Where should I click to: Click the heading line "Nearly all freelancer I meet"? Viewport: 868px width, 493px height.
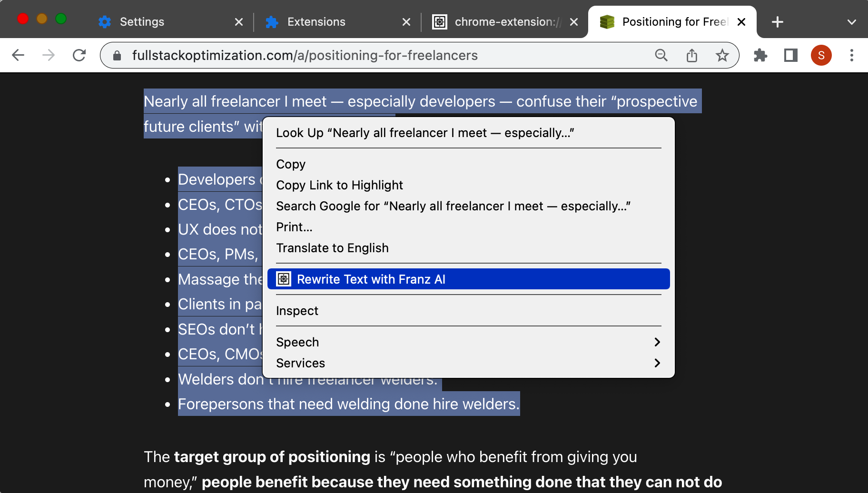[x=235, y=101]
